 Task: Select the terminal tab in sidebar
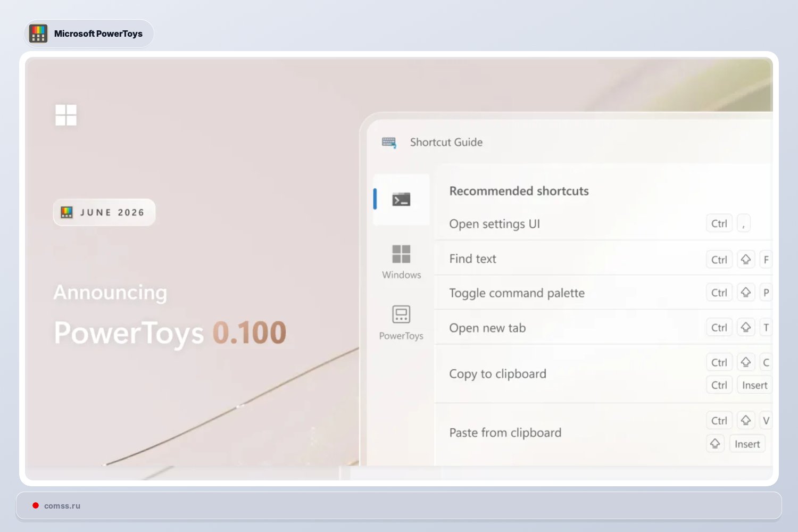[401, 199]
